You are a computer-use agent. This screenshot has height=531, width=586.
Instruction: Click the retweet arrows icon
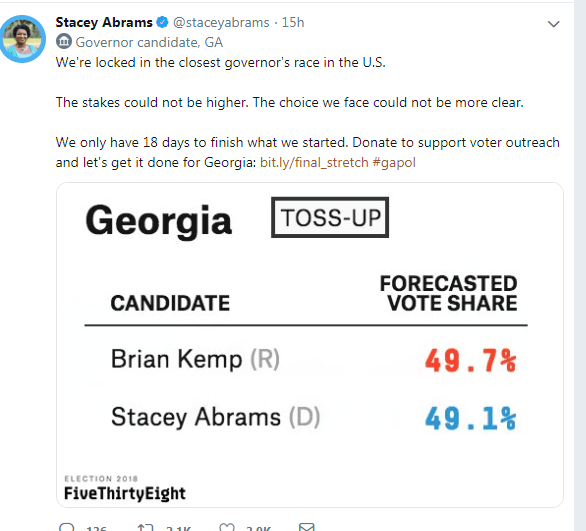pyautogui.click(x=145, y=527)
